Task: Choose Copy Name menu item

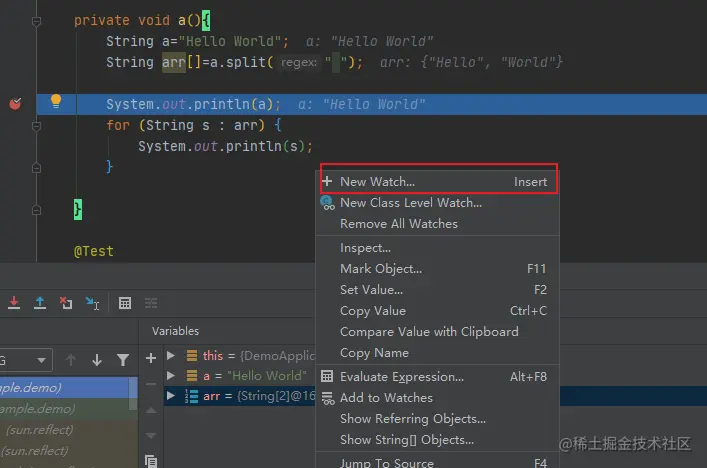Action: coord(438,353)
